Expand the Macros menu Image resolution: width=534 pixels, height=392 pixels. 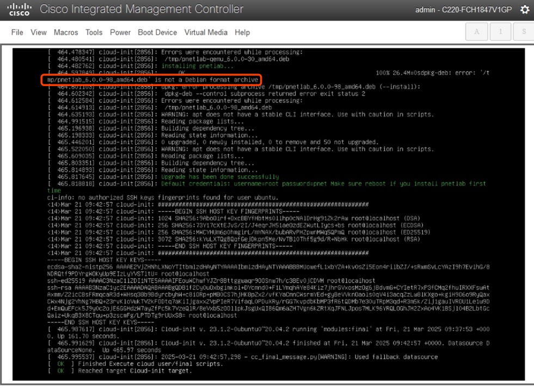click(x=66, y=33)
